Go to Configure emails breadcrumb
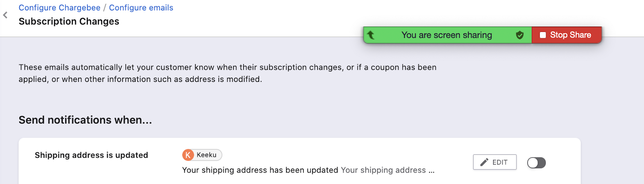 click(141, 8)
